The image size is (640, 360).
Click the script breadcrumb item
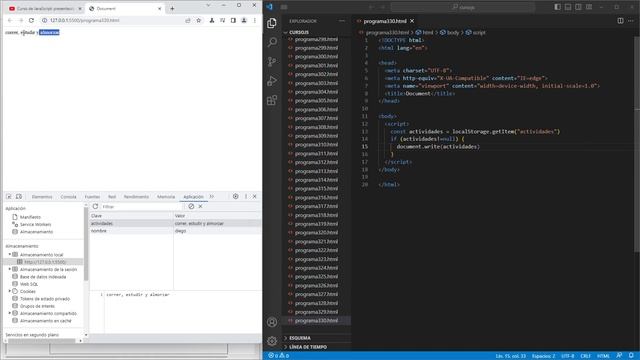pyautogui.click(x=476, y=33)
